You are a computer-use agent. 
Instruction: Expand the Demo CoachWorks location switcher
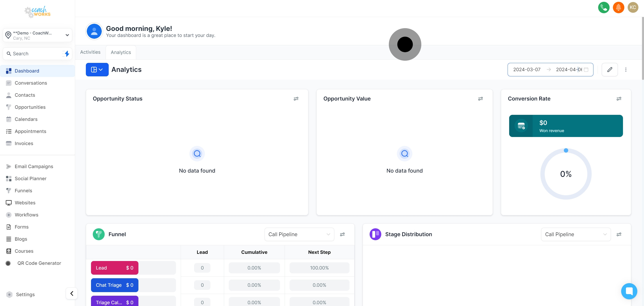38,35
